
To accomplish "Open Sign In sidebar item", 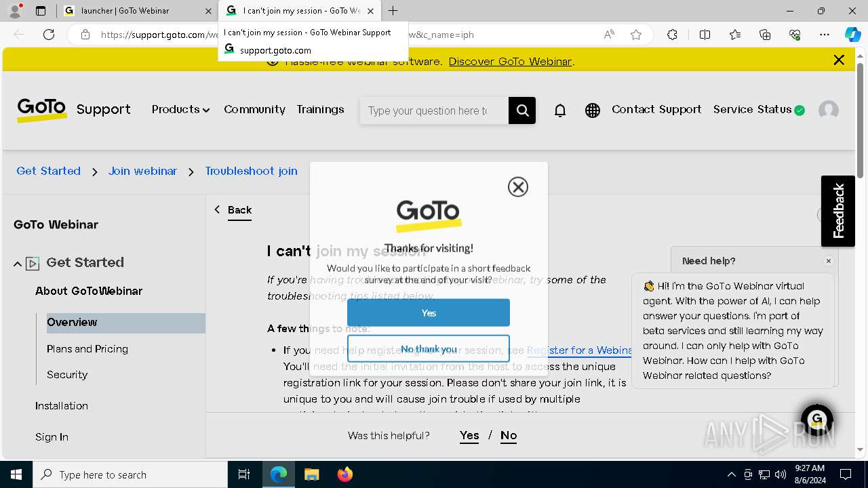I will [x=52, y=437].
